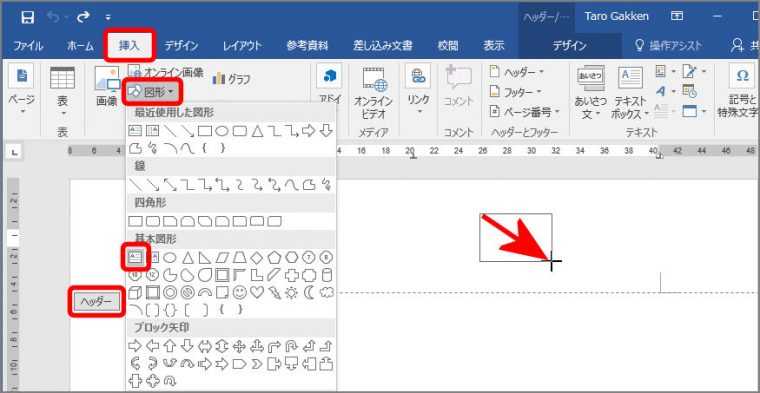
Task: Select the triangle in 最近使用した図形
Action: (257, 130)
